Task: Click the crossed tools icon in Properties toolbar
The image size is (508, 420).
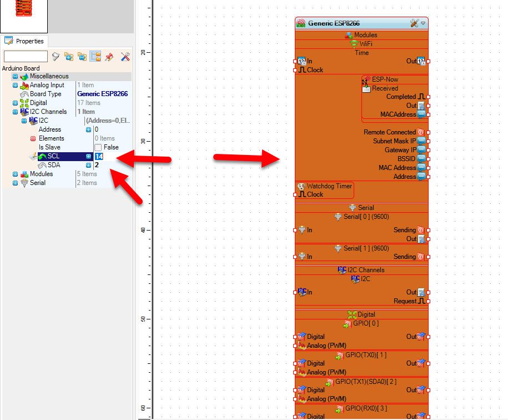Action: [x=125, y=57]
